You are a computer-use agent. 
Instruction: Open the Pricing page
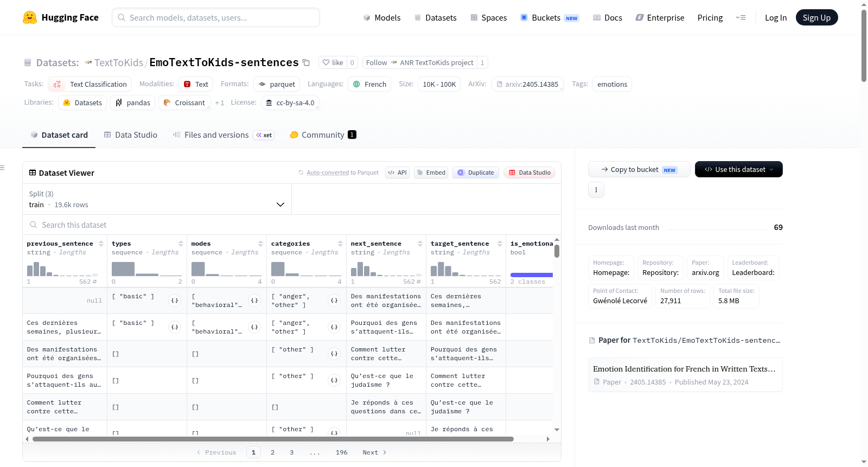pyautogui.click(x=710, y=17)
